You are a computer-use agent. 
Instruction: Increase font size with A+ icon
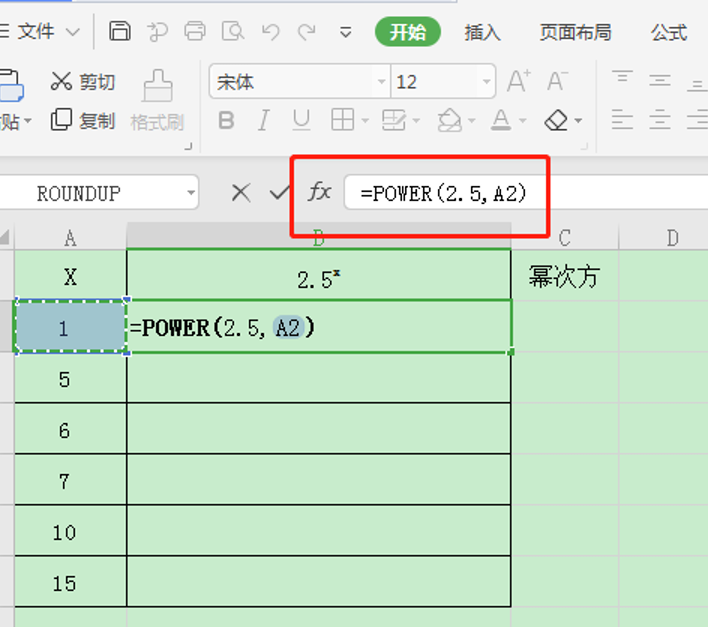pos(518,82)
